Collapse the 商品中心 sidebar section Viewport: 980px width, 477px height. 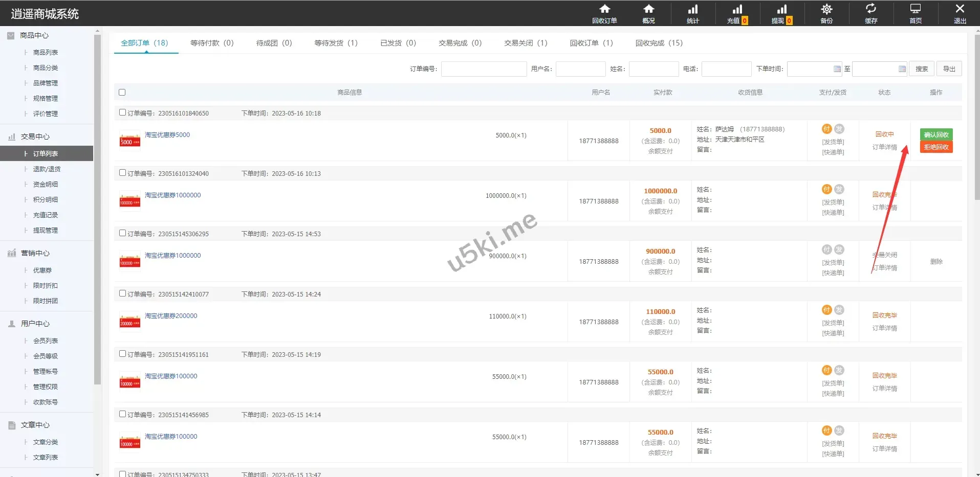[x=35, y=35]
